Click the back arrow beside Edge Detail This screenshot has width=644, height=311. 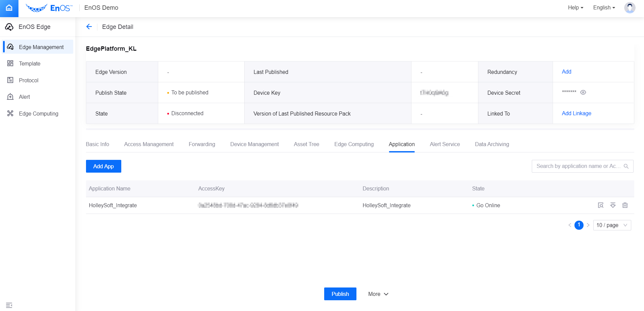click(x=89, y=27)
